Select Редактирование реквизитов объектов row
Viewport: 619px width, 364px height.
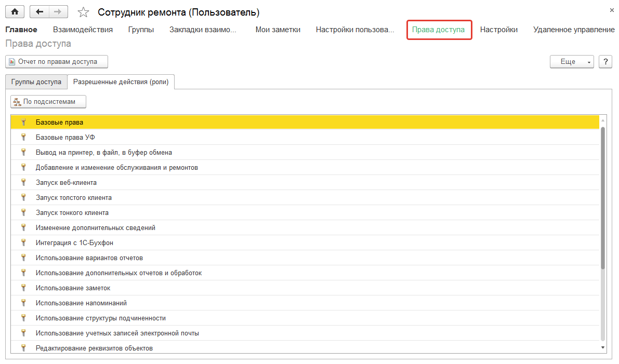pos(305,347)
